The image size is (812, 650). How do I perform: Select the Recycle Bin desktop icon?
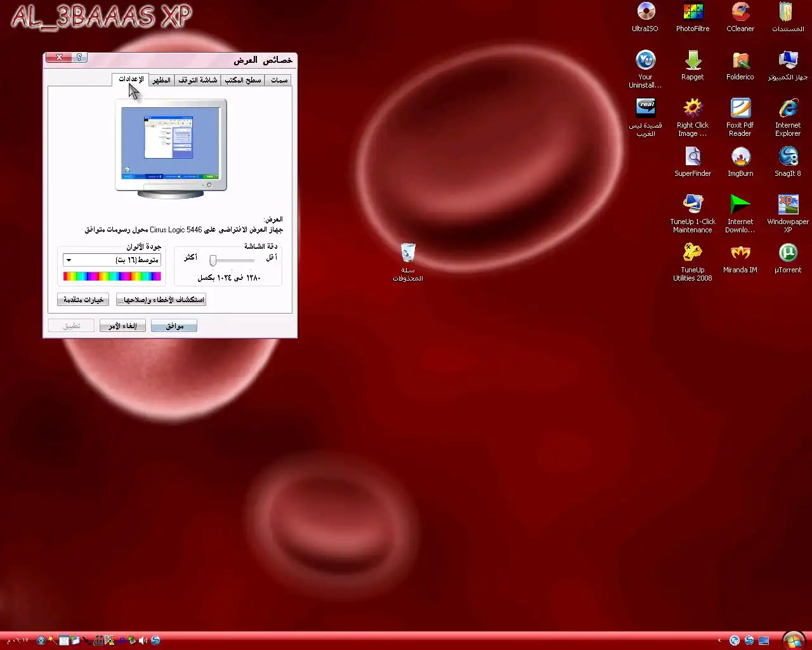[408, 262]
